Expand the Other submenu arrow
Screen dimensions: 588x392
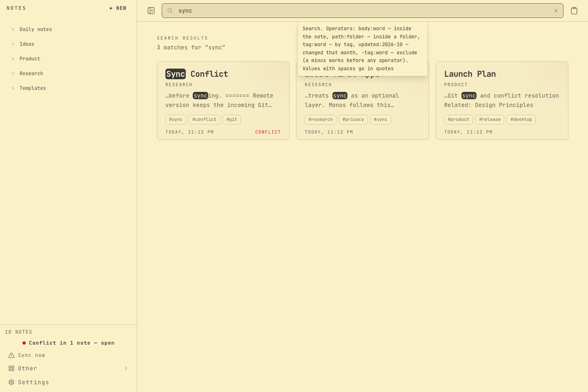point(126,368)
